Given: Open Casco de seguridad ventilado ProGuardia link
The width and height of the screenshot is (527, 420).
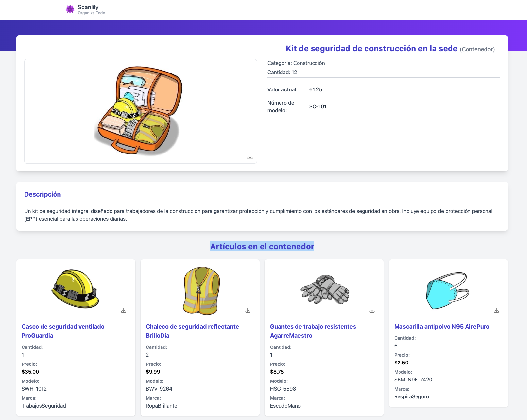Looking at the screenshot, I should click(63, 331).
